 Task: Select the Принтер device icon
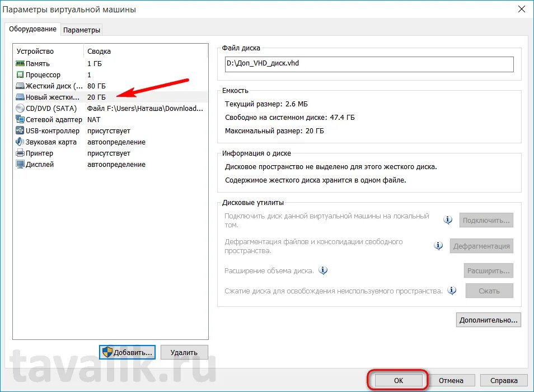[x=20, y=153]
